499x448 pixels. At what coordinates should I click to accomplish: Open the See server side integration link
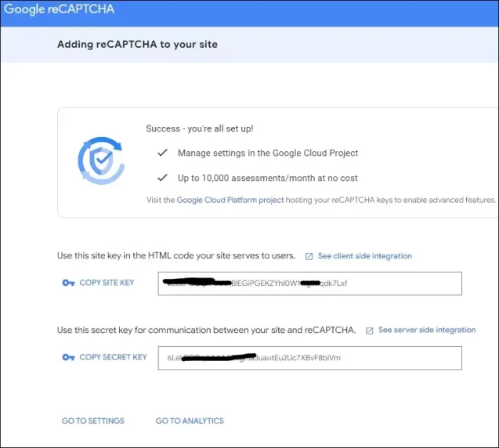(427, 330)
